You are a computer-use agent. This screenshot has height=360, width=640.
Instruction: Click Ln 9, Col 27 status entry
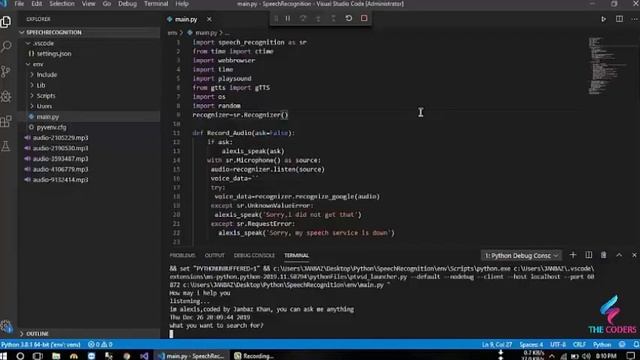[x=497, y=344]
